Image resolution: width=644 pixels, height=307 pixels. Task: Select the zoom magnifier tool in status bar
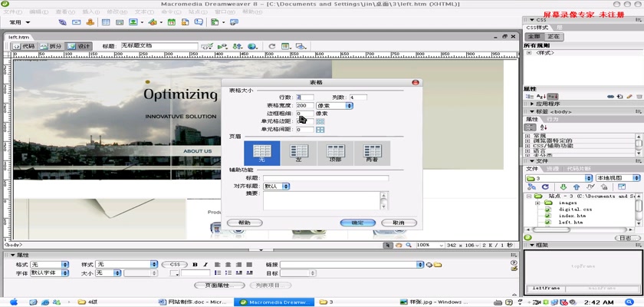pos(409,245)
